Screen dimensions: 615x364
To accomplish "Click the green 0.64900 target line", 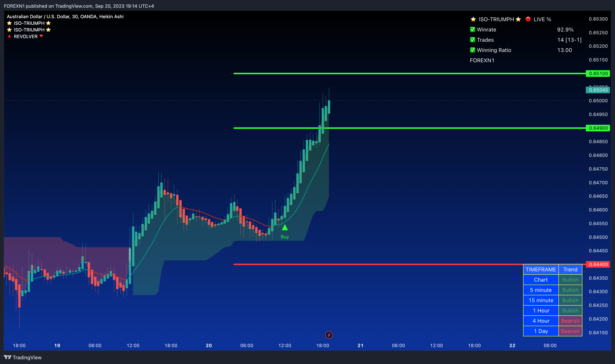I will 409,128.
